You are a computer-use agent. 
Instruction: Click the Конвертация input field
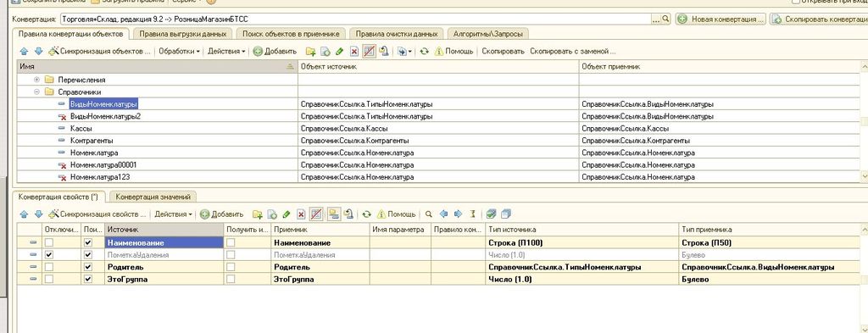tap(355, 19)
